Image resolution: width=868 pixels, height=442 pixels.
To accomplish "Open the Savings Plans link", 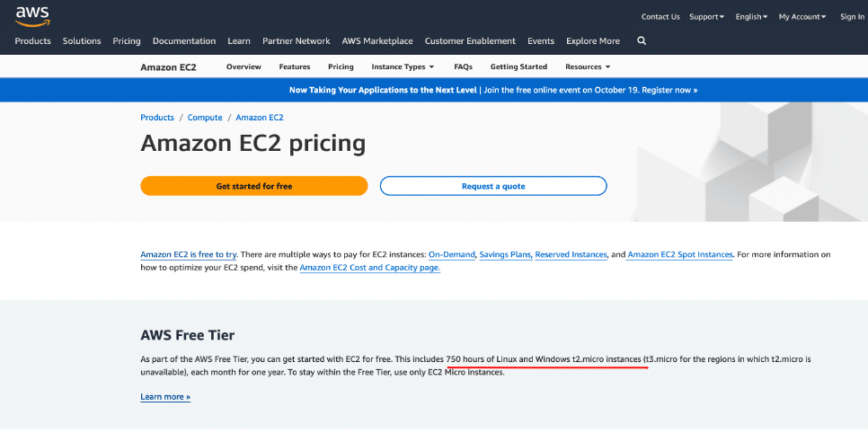I will click(506, 254).
